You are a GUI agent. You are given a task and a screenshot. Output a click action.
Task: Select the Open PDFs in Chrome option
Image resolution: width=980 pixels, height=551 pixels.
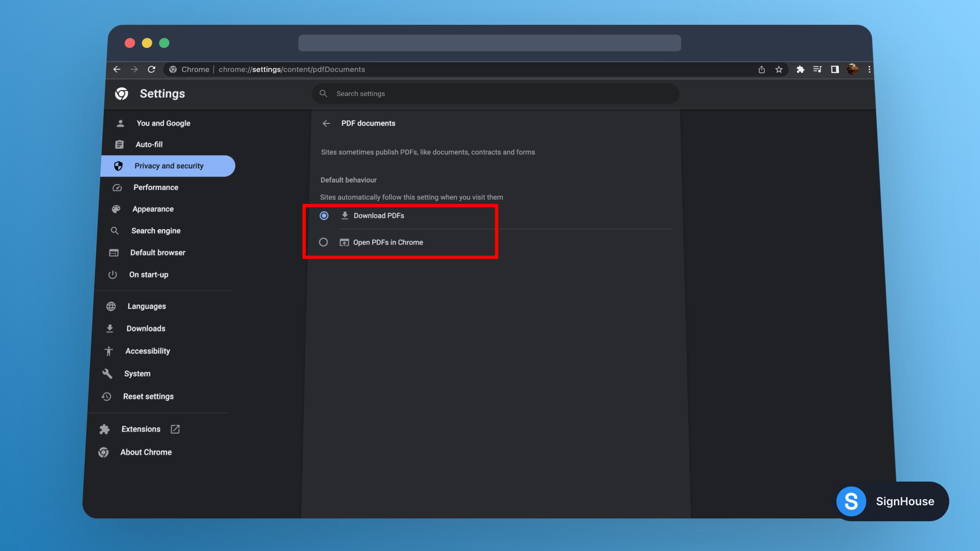point(324,242)
